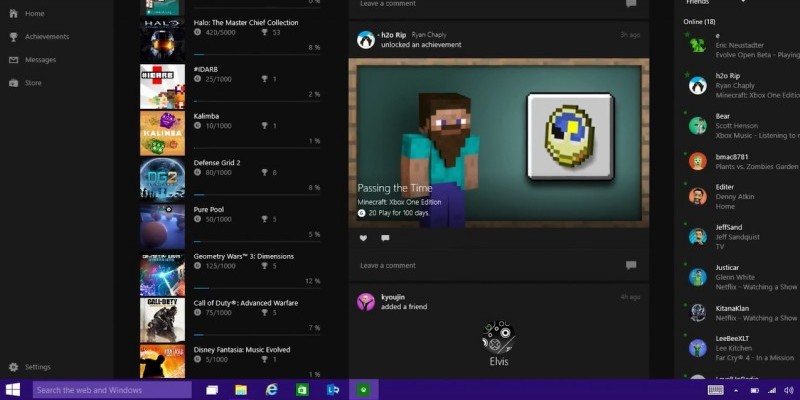Click Call of Duty progress bar
Image resolution: width=800 pixels, height=400 pixels.
pos(257,335)
